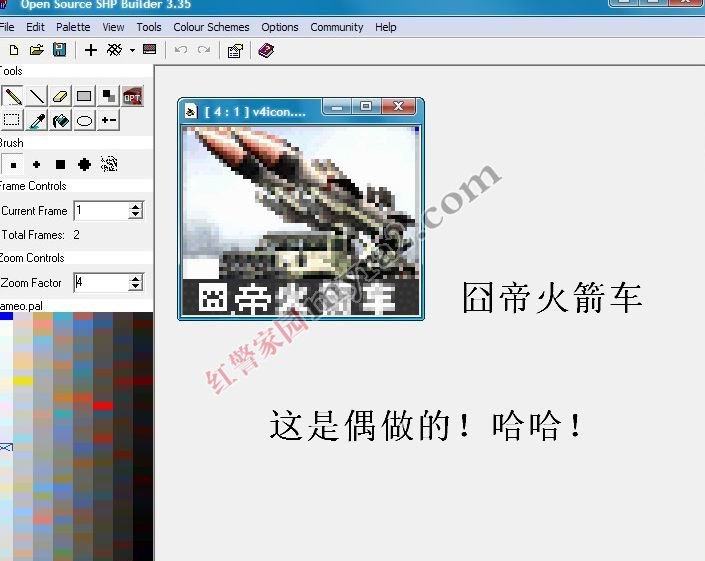Choose the small cross brush
Viewport: 705px width, 561px height.
click(x=36, y=165)
